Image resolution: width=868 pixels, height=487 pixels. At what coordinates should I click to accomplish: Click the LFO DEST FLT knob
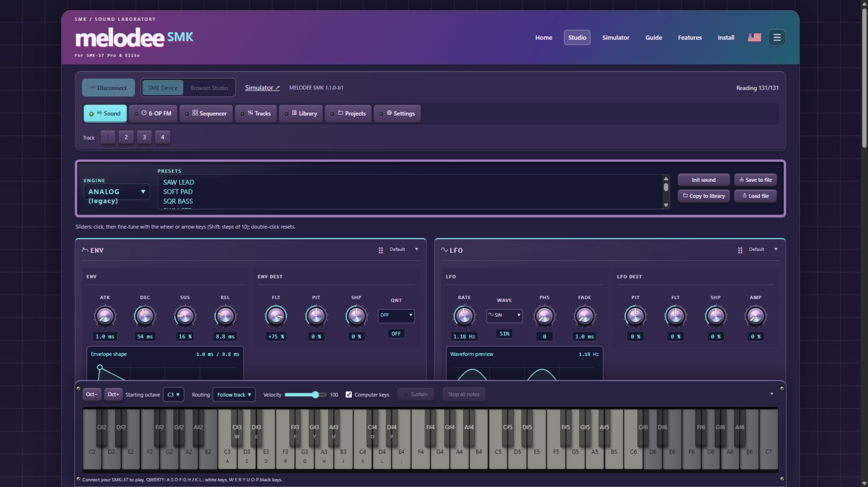coord(675,316)
